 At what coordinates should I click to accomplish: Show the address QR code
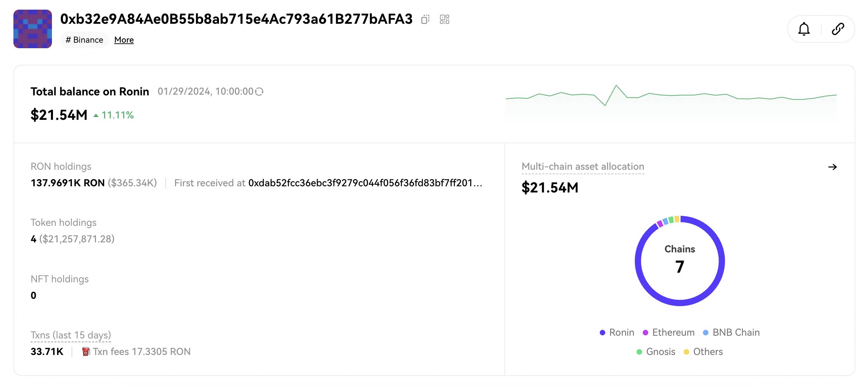click(x=445, y=19)
